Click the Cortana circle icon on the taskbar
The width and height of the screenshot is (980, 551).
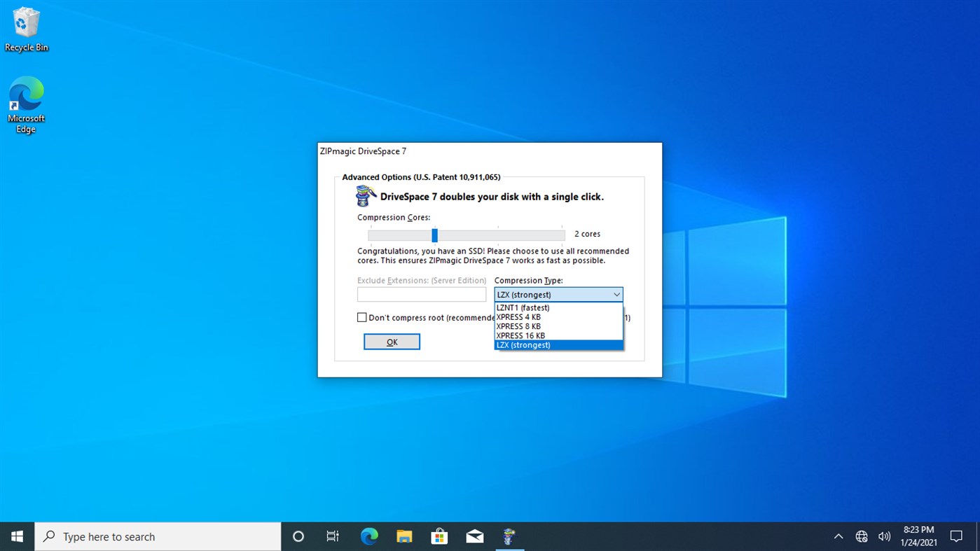click(x=298, y=536)
